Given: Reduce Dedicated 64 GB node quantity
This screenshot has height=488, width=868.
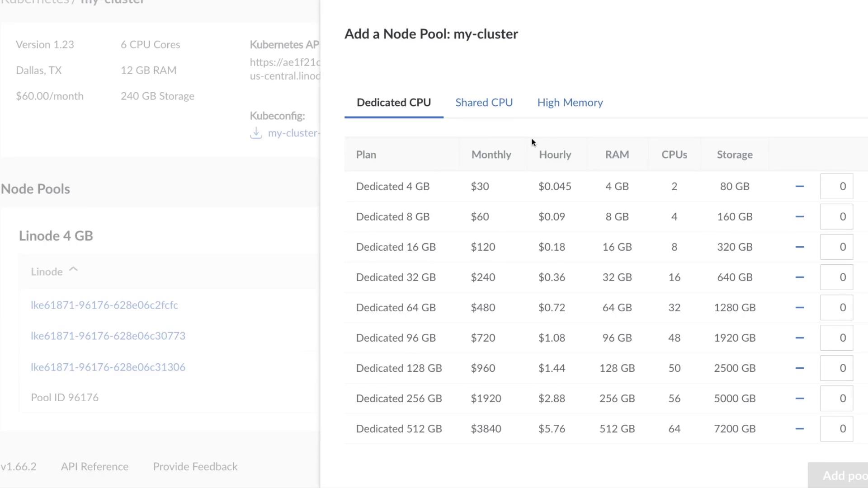Looking at the screenshot, I should [799, 308].
